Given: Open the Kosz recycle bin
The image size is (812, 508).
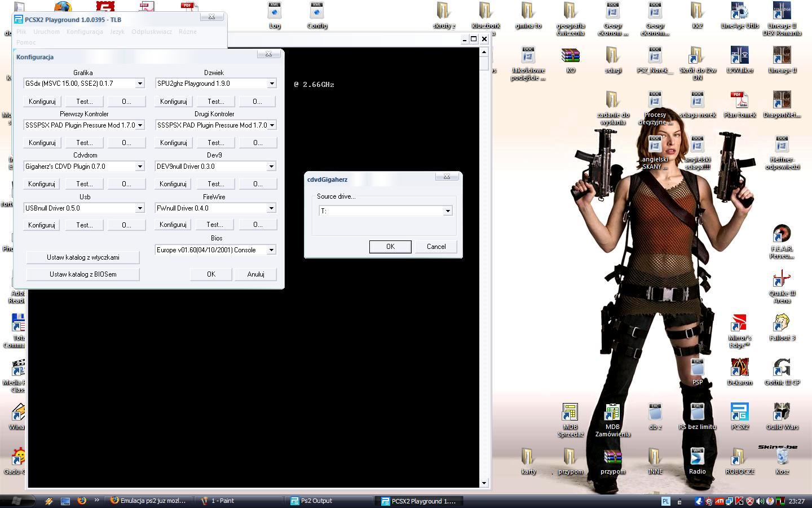Looking at the screenshot, I should [782, 461].
